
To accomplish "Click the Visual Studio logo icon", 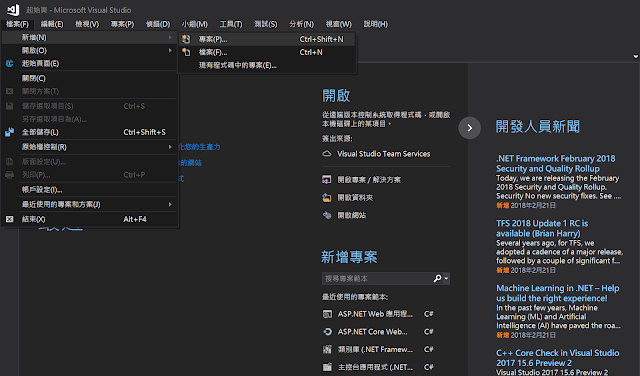I will [x=13, y=10].
